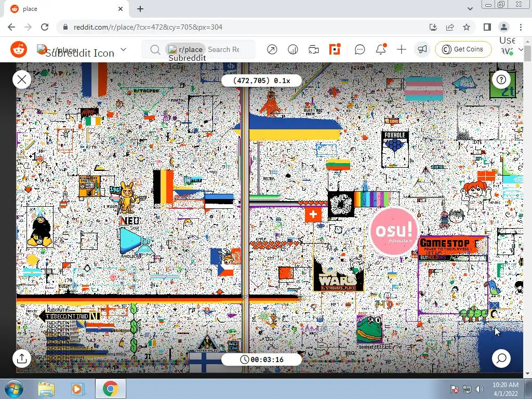
Task: Click the yellow rabbit character on canvas
Action: click(128, 197)
